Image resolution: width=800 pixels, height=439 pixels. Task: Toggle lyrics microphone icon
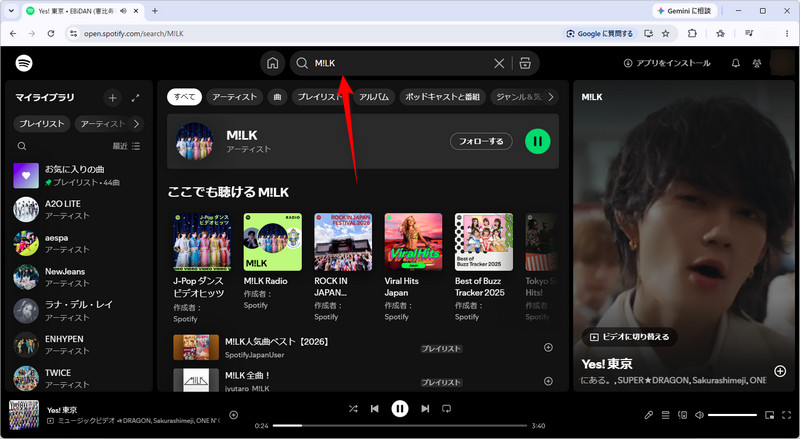point(648,415)
